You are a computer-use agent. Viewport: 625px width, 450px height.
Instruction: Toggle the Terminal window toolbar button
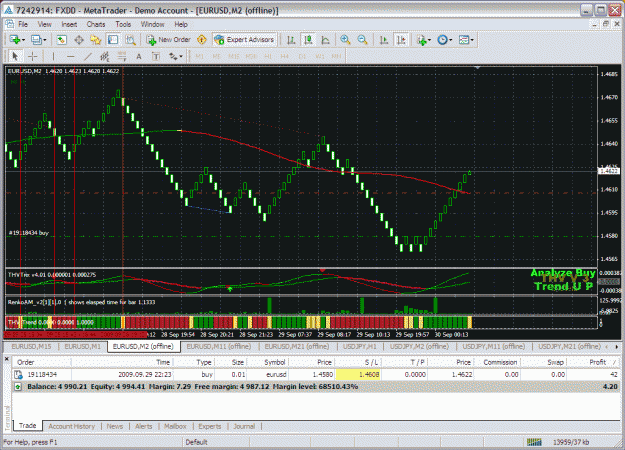113,40
